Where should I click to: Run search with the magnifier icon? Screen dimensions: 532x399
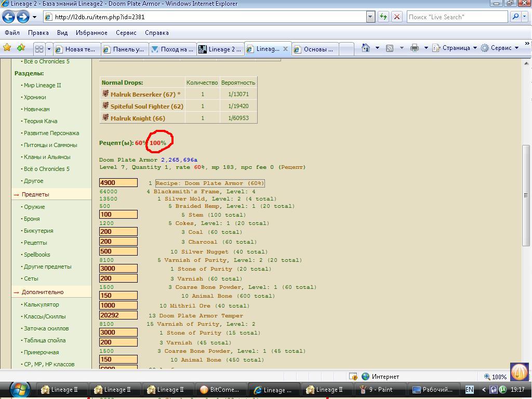515,17
